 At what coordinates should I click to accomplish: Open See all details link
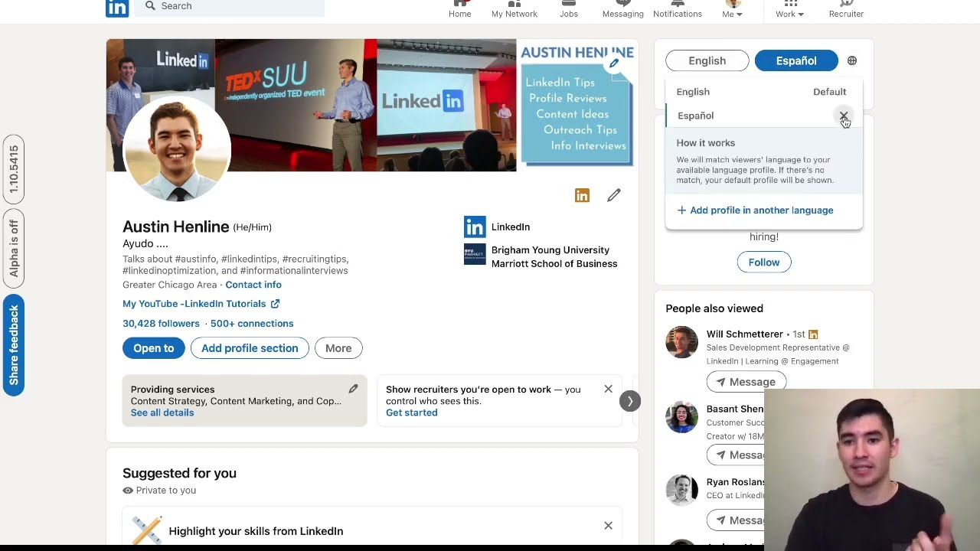click(162, 412)
